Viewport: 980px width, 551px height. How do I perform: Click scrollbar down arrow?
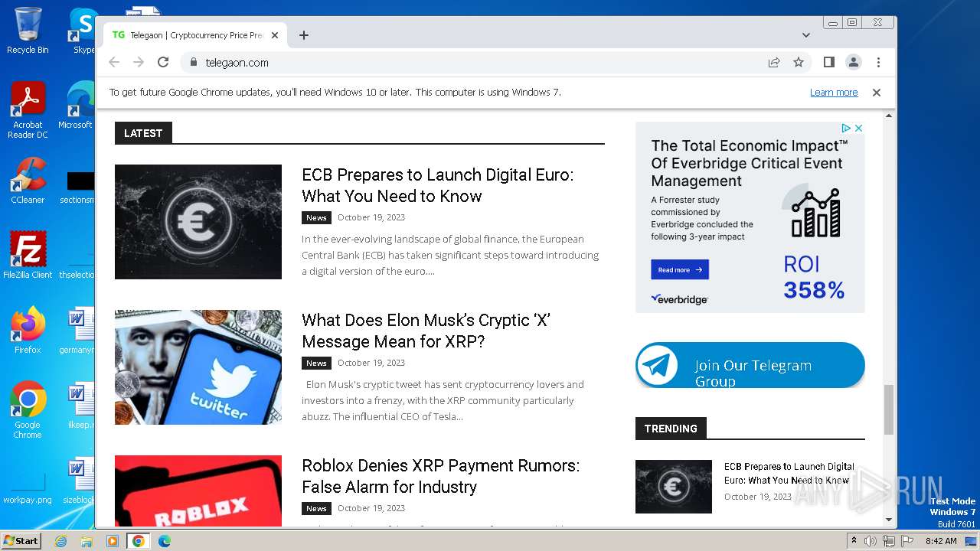click(889, 520)
